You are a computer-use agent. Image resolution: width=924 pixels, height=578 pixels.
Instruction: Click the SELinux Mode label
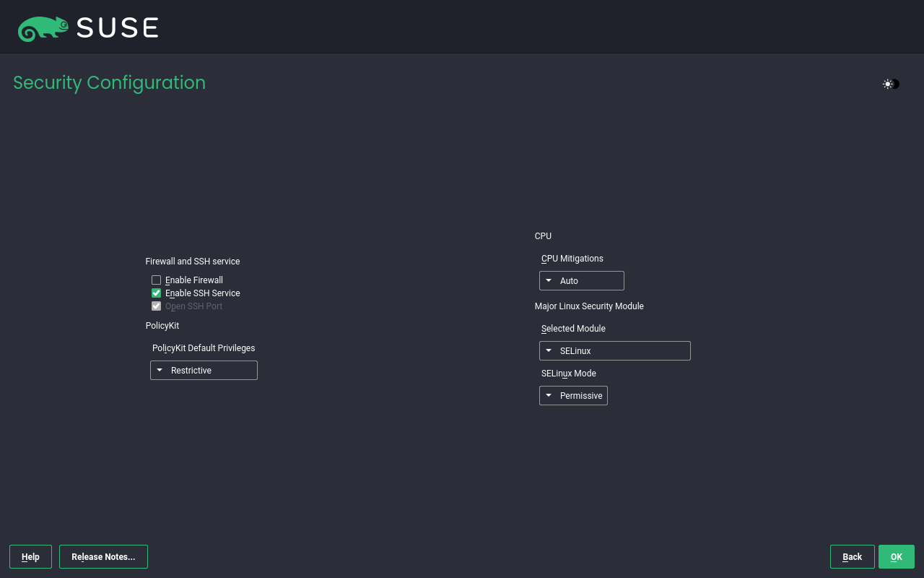(568, 374)
